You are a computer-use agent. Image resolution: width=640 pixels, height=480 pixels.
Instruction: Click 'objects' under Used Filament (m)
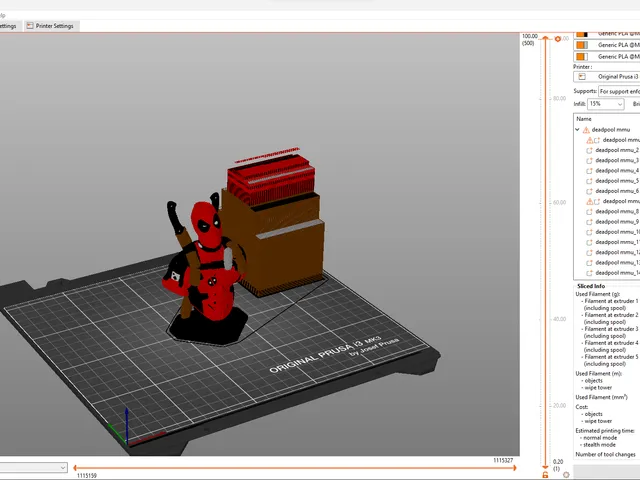593,380
